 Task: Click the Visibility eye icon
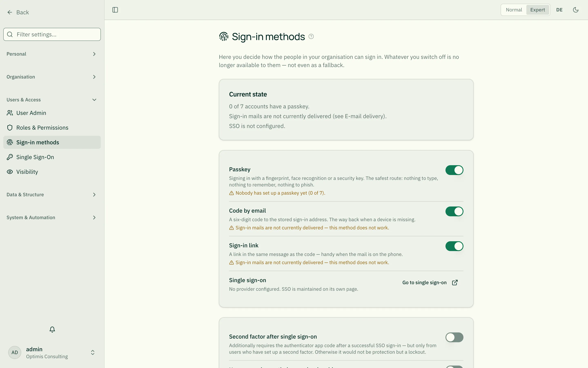point(10,172)
